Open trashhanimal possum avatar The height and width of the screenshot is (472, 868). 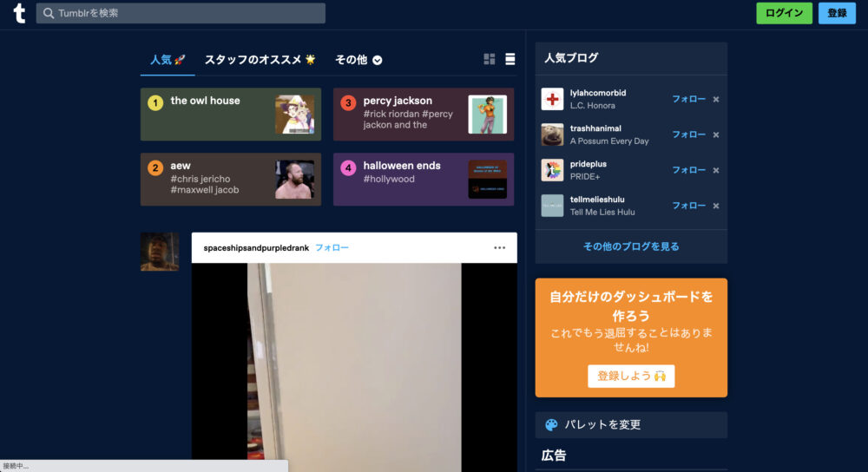point(552,134)
